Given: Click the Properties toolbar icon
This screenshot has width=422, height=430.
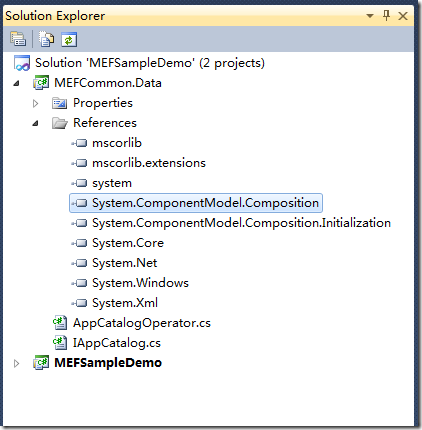Looking at the screenshot, I should 18,39.
